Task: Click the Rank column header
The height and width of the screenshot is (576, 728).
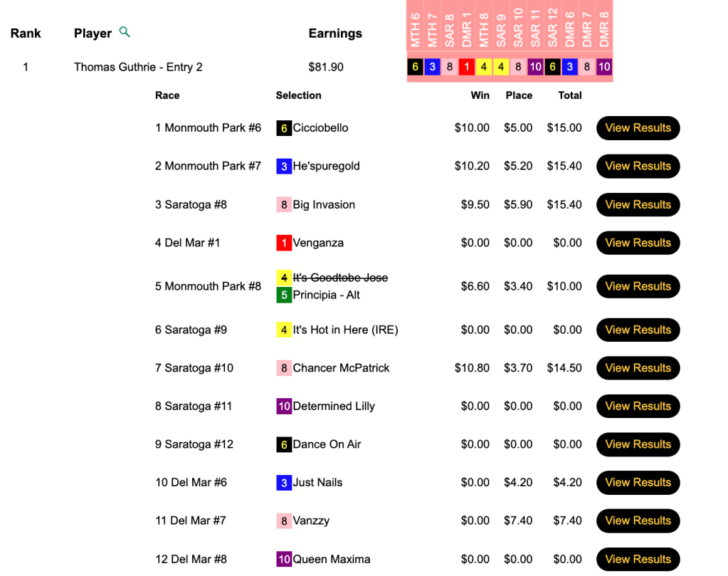Action: point(26,33)
